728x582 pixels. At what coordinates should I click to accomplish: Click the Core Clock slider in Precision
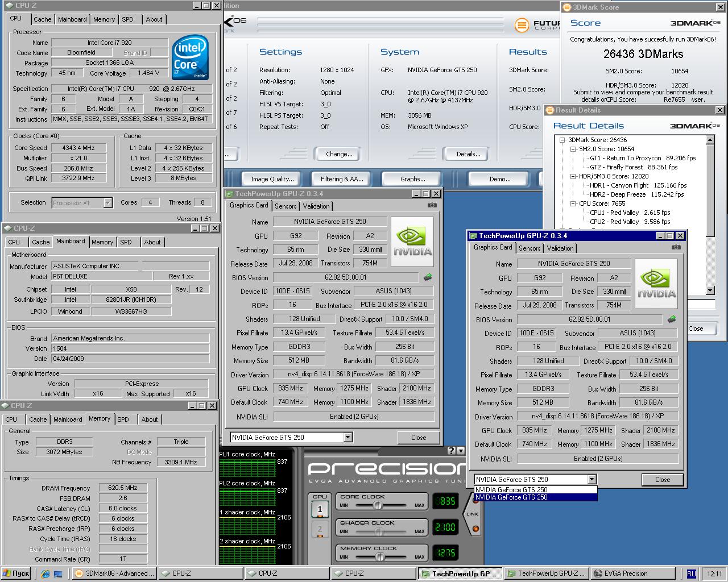tap(382, 505)
